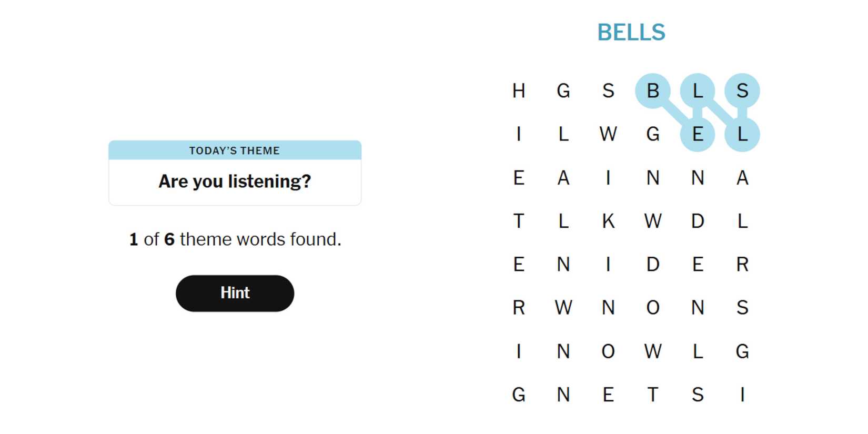The width and height of the screenshot is (868, 434).
Task: Select letter T in the bottom row
Action: [653, 395]
